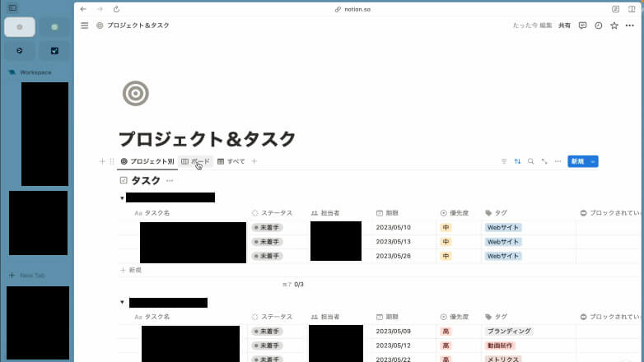Click the second group's タスク名 column header
The height and width of the screenshot is (362, 644).
[x=152, y=317]
